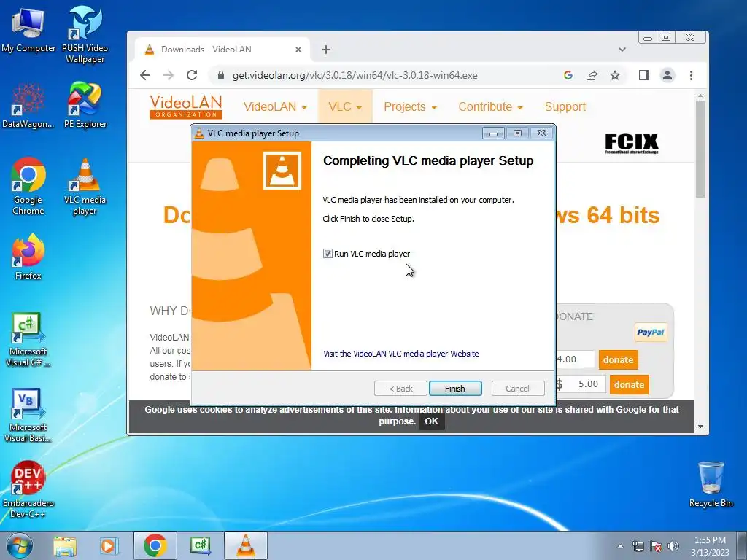The image size is (747, 560).
Task: Accept cookies with OK button
Action: click(431, 421)
